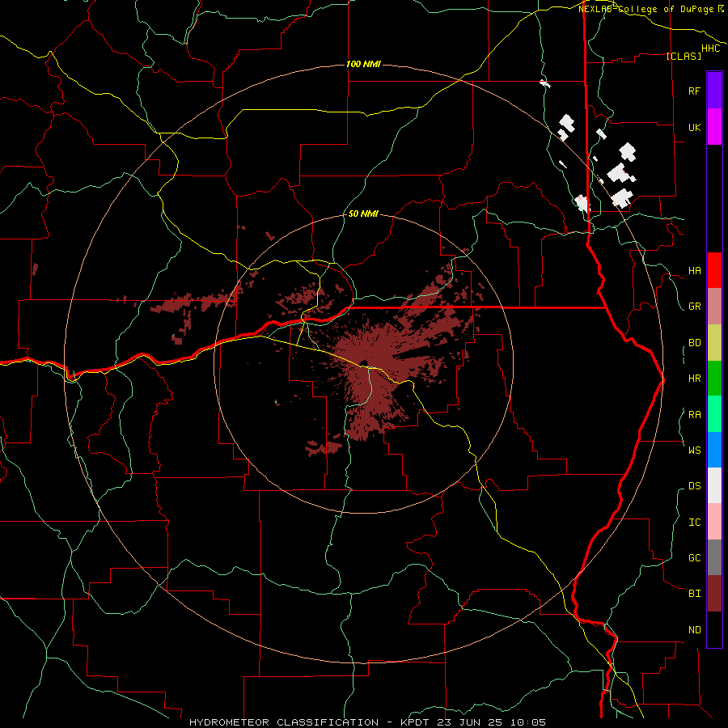Click the GR legend label
Viewport: 728px width, 728px height.
tap(695, 307)
